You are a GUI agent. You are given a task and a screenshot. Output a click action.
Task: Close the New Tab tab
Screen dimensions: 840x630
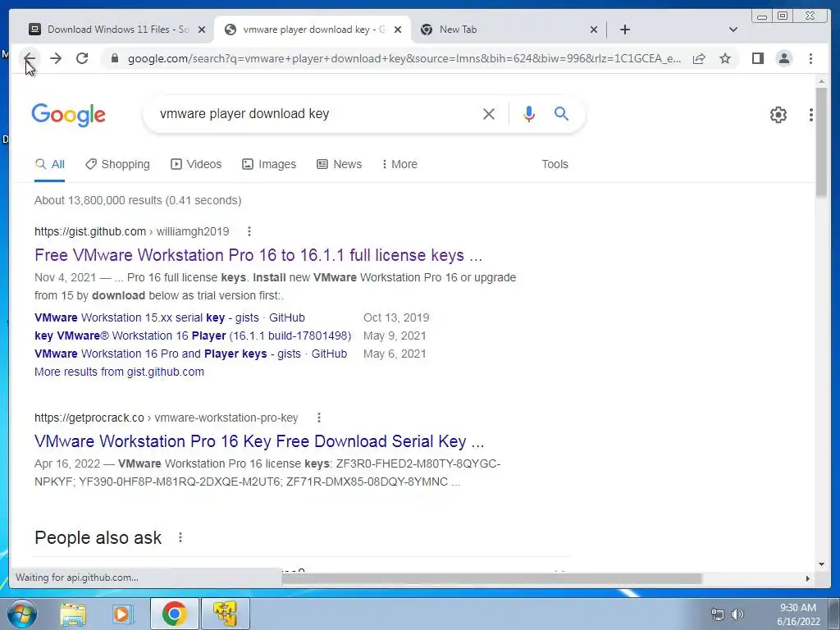594,30
